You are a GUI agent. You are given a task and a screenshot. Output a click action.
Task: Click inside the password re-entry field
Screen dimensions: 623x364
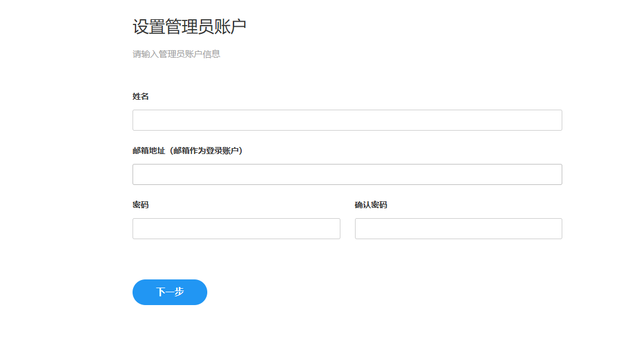pyautogui.click(x=458, y=229)
